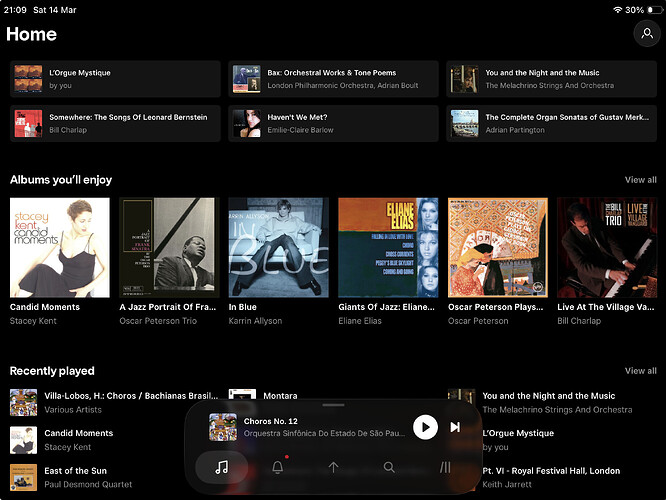
Task: Open L'Orgue Mystique shortcut card
Action: point(115,79)
